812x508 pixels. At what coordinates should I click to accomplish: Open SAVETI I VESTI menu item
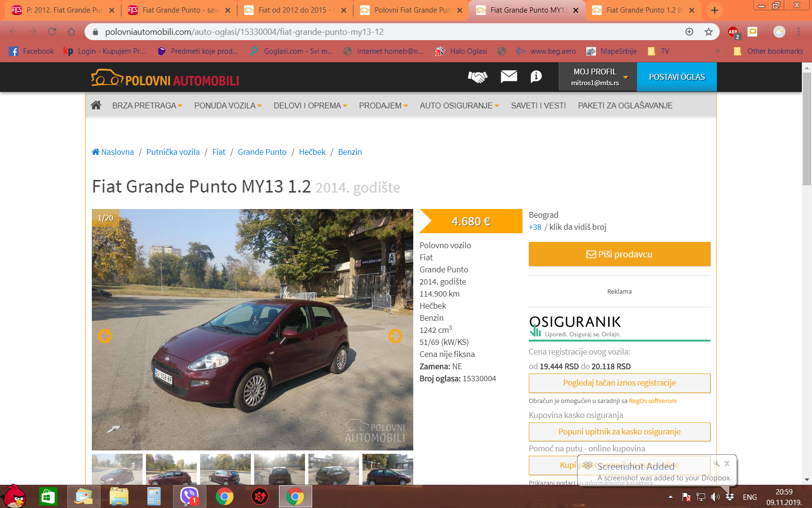538,105
